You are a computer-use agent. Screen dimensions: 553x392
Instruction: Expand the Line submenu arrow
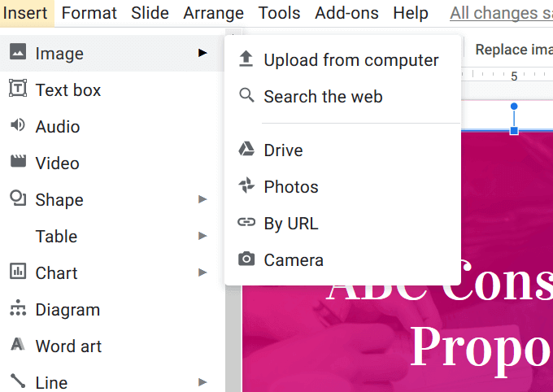[x=202, y=381]
